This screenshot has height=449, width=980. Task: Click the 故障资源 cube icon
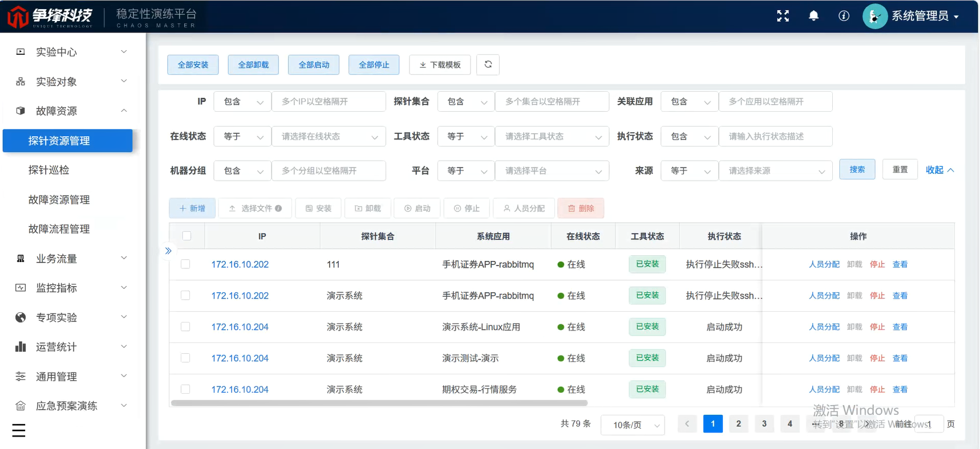point(21,111)
